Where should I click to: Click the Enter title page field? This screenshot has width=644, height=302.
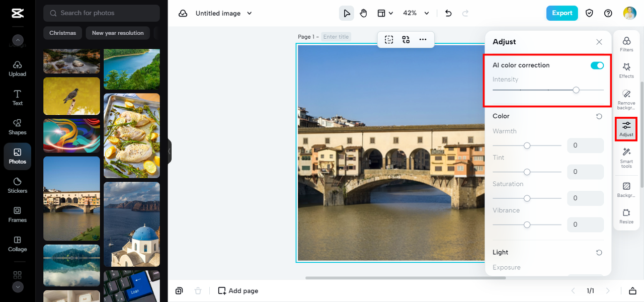[x=336, y=37]
